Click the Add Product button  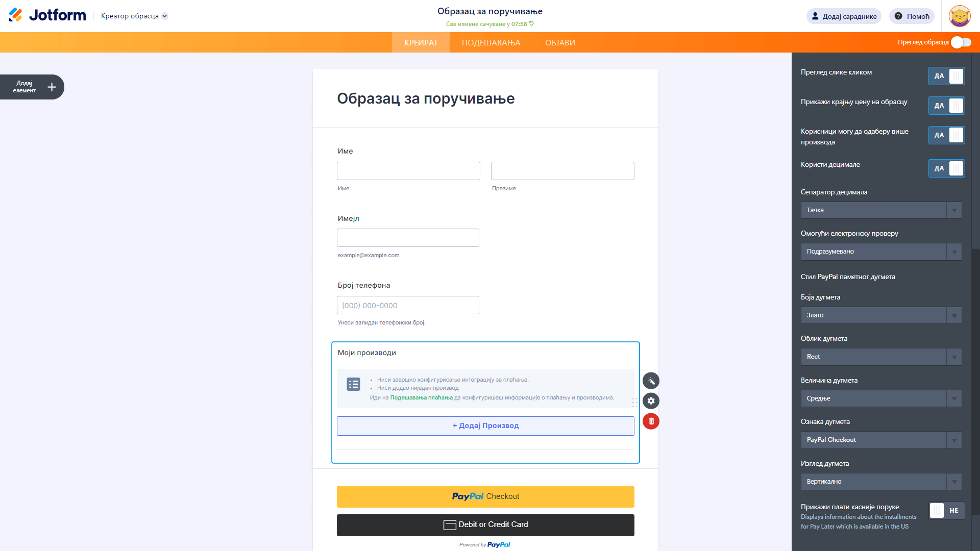point(485,426)
